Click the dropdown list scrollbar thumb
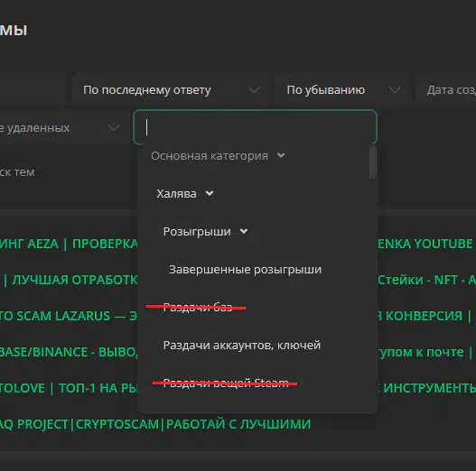 coord(373,162)
